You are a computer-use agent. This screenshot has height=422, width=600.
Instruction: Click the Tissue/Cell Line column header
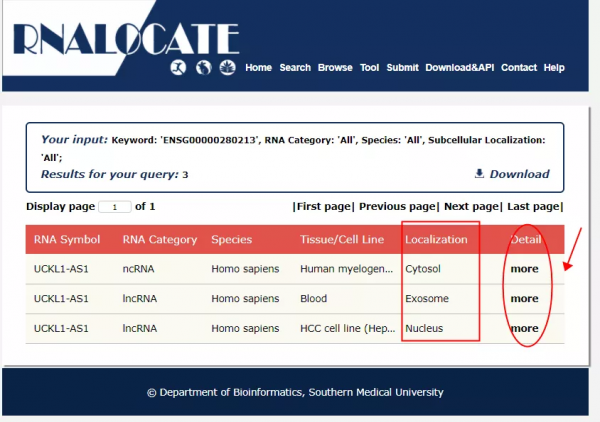point(342,240)
